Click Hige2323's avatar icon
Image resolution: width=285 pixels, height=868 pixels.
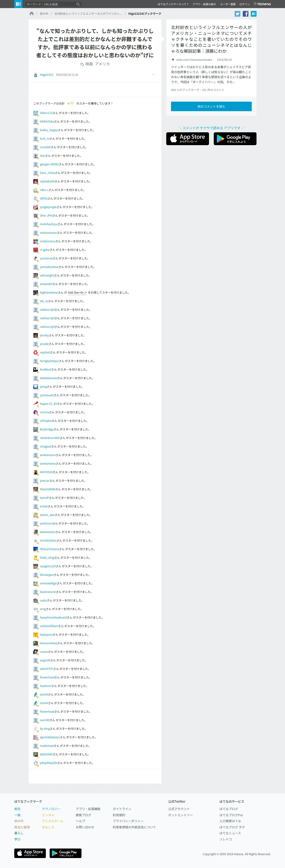coord(35,75)
